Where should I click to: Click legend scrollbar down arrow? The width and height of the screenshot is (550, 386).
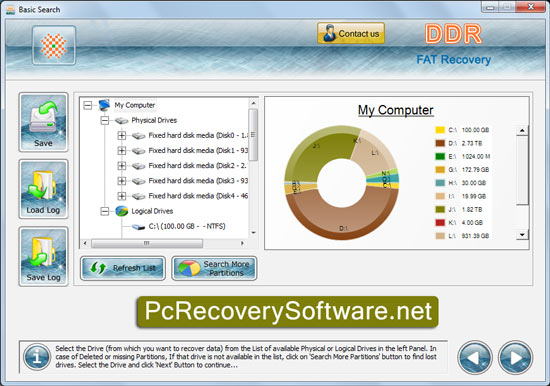click(x=522, y=235)
